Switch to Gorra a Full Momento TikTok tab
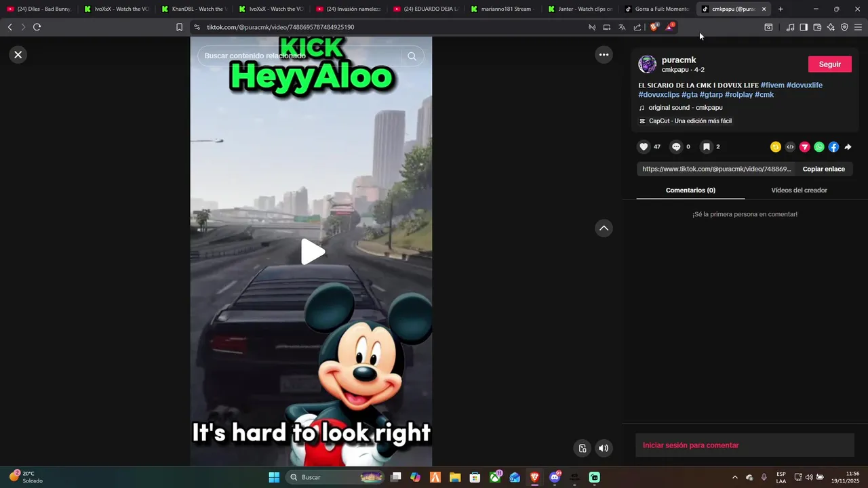The image size is (868, 488). coord(657,9)
